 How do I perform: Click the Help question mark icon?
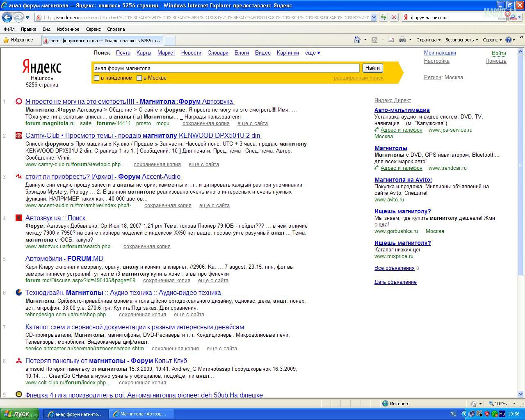pos(509,40)
